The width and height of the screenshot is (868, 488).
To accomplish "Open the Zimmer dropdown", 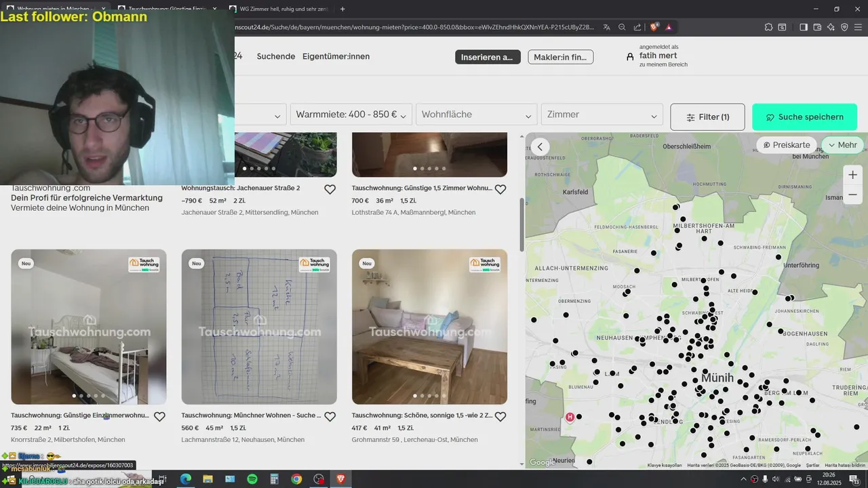I will tap(602, 115).
